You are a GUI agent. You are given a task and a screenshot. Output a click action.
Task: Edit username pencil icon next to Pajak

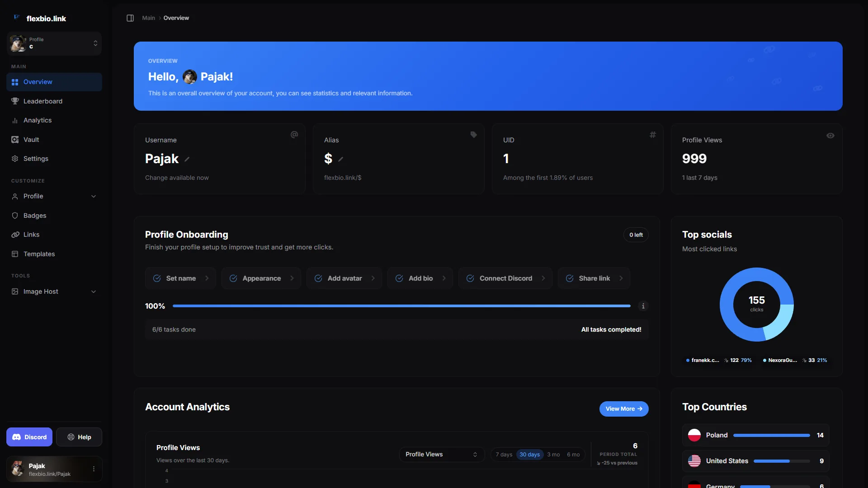[x=187, y=159]
